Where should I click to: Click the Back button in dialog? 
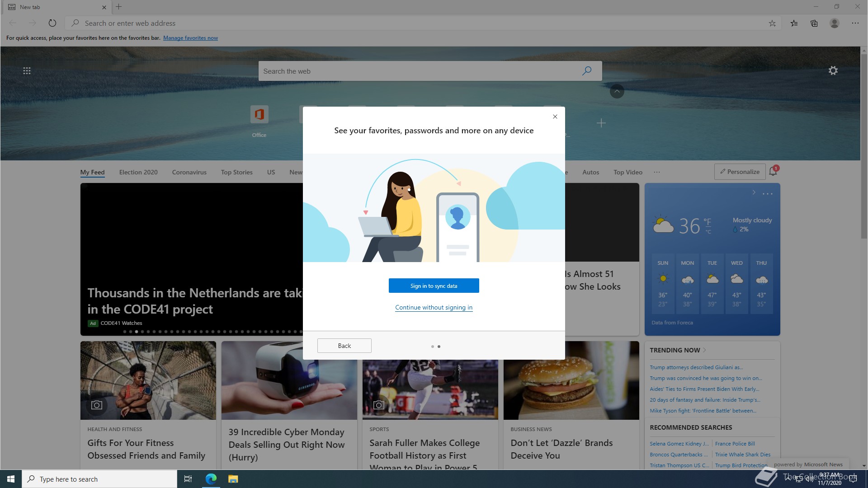(x=344, y=346)
